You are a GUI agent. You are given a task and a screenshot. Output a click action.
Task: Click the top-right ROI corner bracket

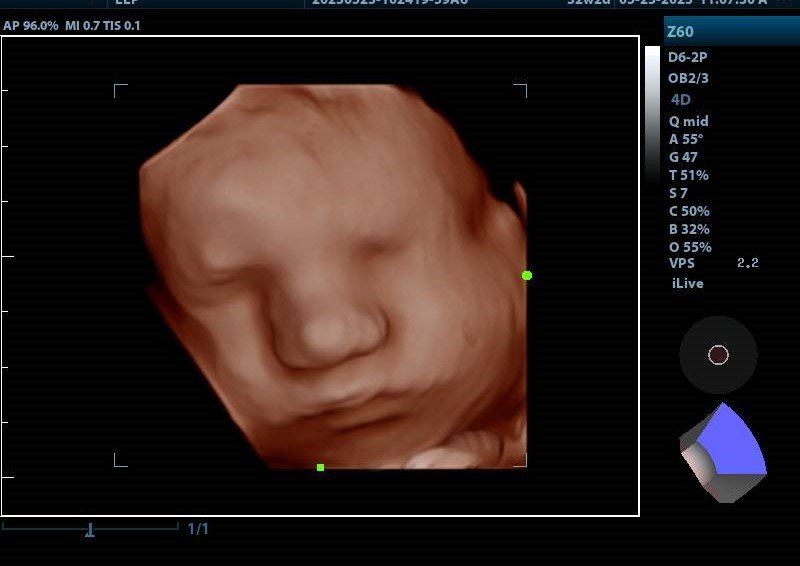(x=520, y=90)
